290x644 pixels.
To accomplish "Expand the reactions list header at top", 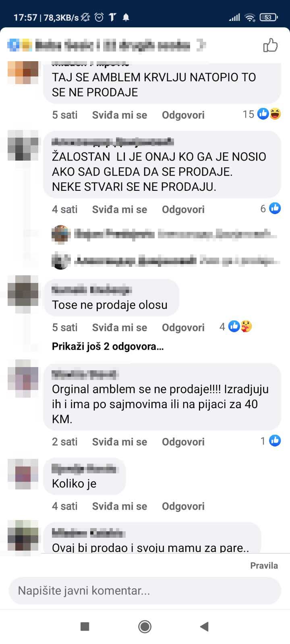I will [107, 45].
